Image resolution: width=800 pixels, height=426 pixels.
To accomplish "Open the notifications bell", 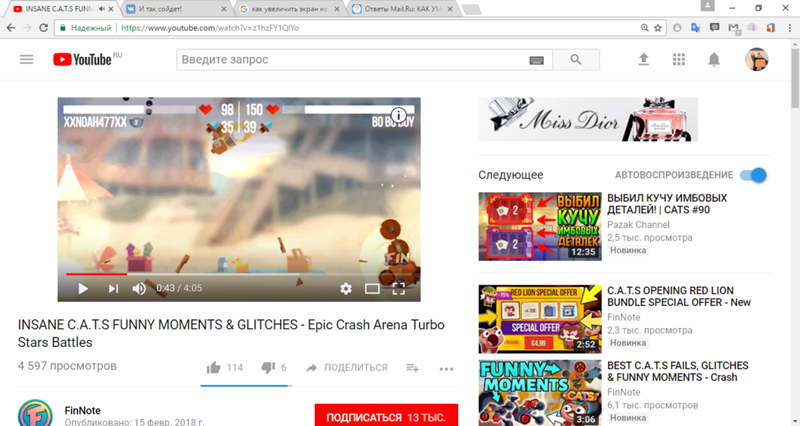I will tap(714, 60).
